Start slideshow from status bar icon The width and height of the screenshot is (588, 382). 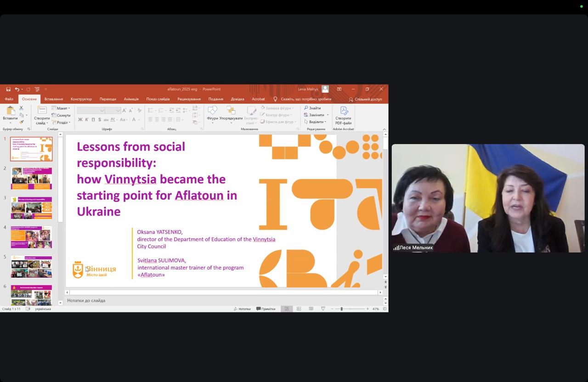coord(323,309)
